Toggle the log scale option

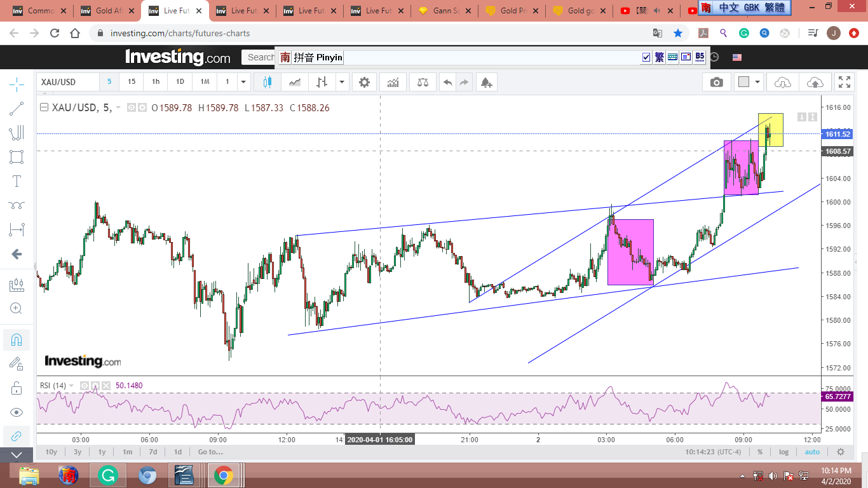coord(784,452)
